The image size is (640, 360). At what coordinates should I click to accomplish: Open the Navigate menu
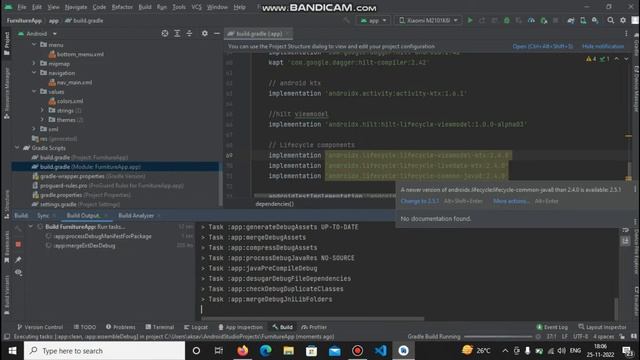(x=76, y=7)
